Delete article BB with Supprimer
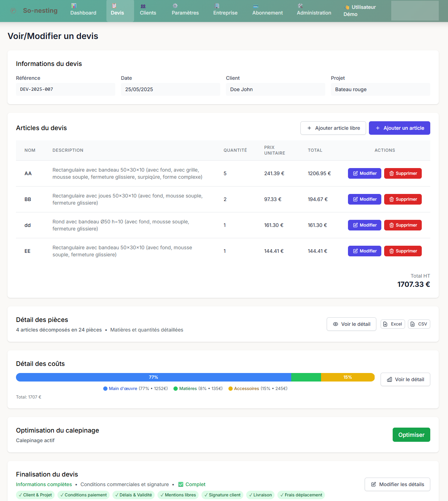 coord(403,199)
